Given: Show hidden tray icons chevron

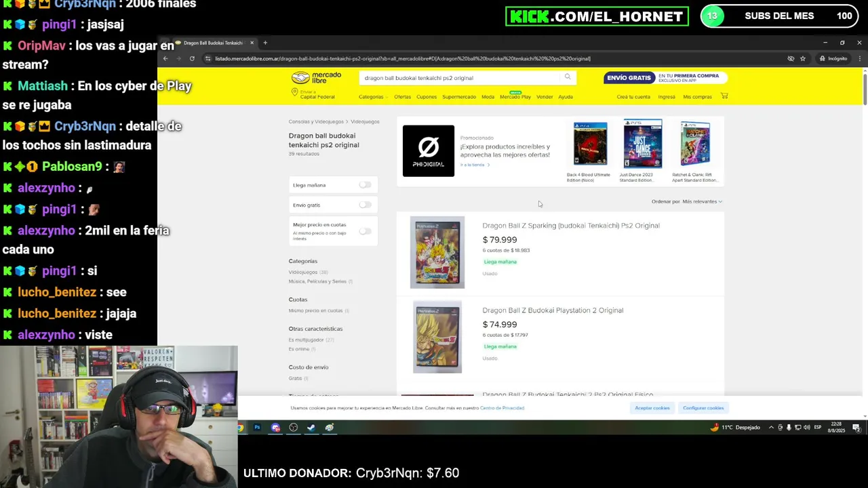Looking at the screenshot, I should click(772, 428).
